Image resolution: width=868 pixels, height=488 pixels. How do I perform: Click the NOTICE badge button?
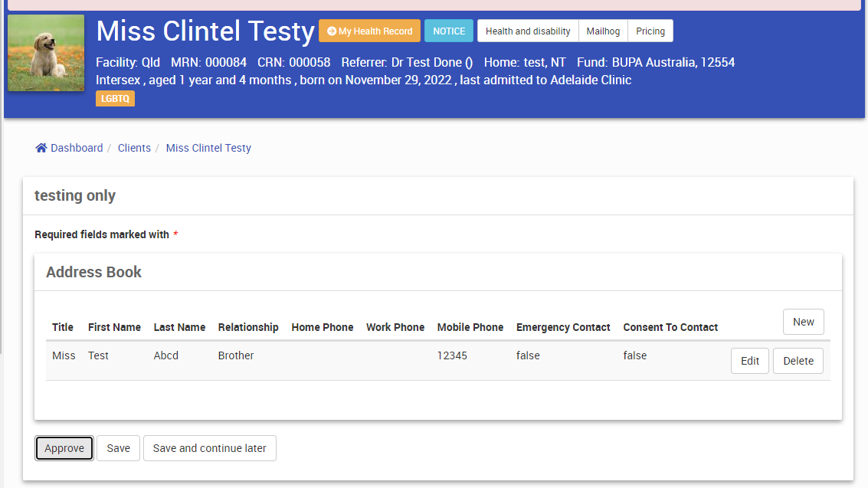click(x=449, y=31)
